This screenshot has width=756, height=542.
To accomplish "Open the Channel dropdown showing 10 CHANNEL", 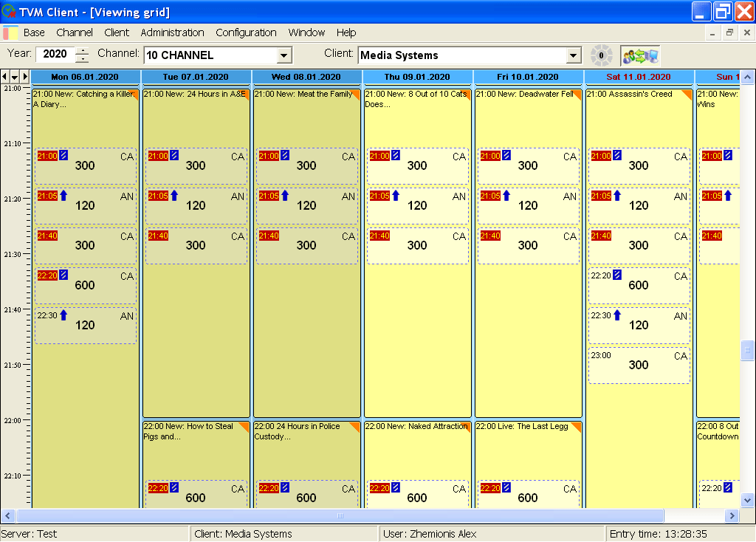I will point(284,55).
